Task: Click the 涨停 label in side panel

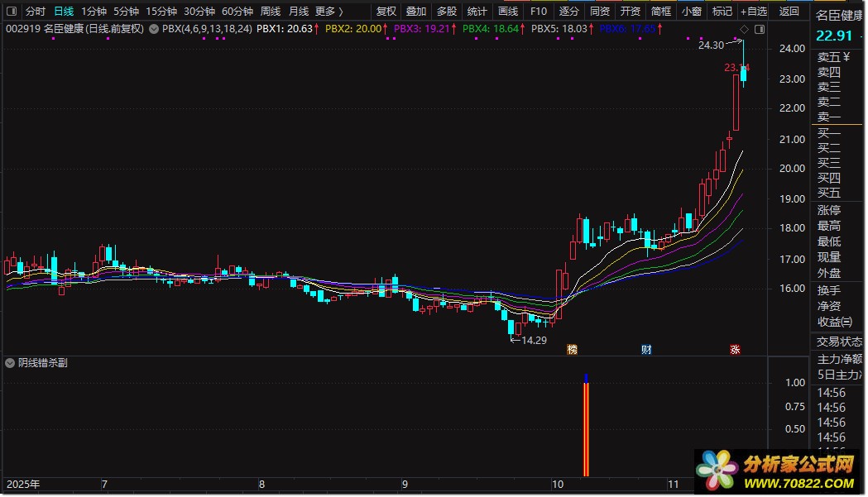Action: coord(829,210)
